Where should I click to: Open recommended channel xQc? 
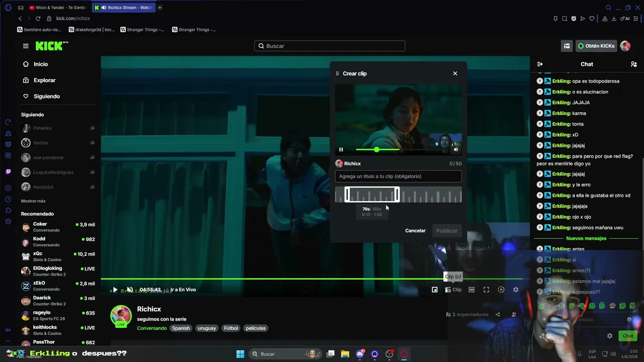tap(58, 256)
